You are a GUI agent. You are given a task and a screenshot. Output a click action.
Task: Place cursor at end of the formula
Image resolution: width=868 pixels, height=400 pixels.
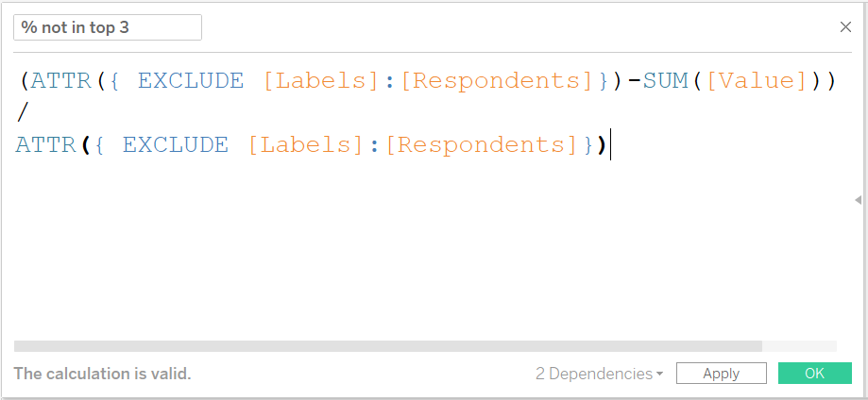(610, 145)
